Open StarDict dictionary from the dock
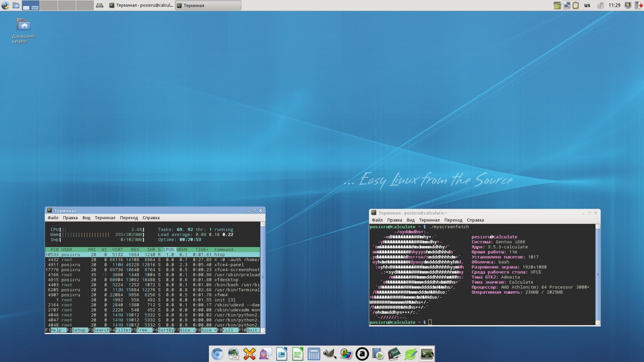The height and width of the screenshot is (362, 644). tap(394, 354)
